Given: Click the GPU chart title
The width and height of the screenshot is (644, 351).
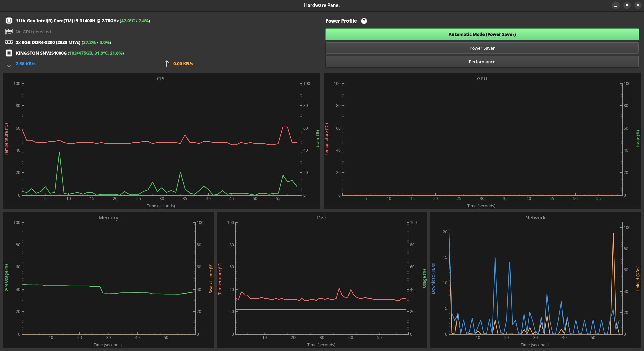Looking at the screenshot, I should point(482,79).
